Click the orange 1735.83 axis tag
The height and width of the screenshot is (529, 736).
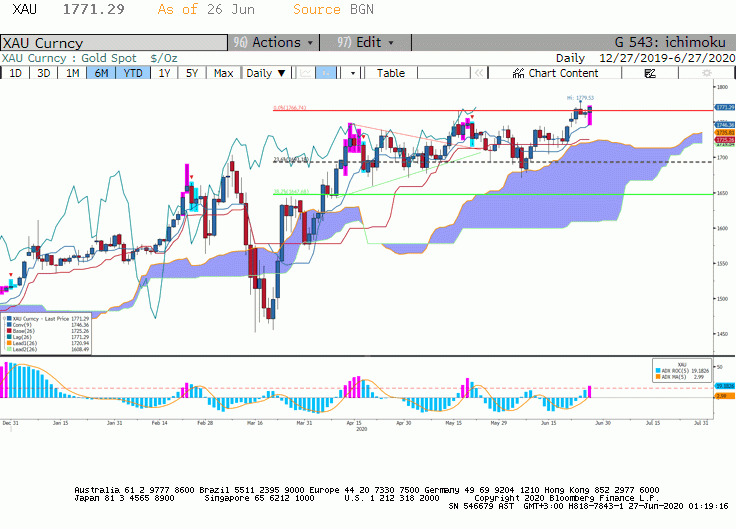click(x=725, y=133)
